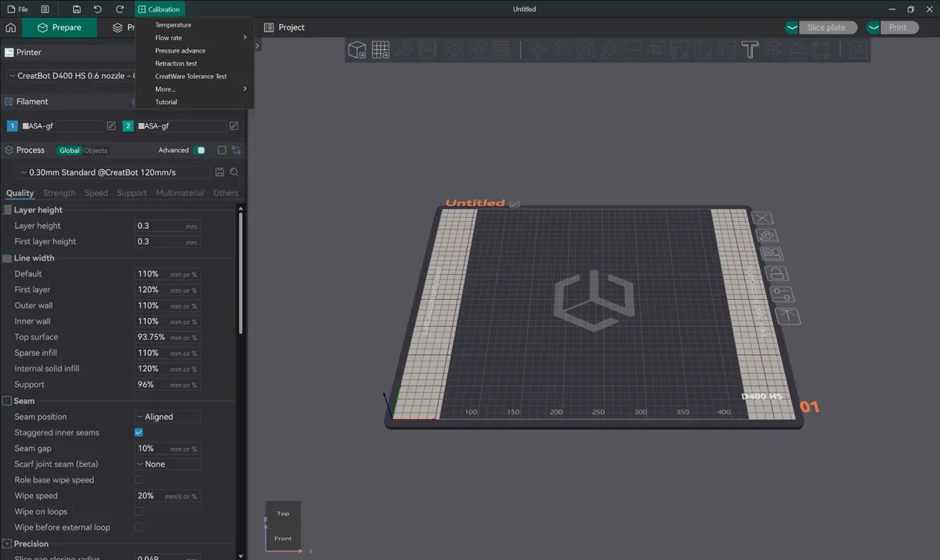This screenshot has width=940, height=560.
Task: Open the Slice plate dropdown arrow
Action: (x=793, y=27)
